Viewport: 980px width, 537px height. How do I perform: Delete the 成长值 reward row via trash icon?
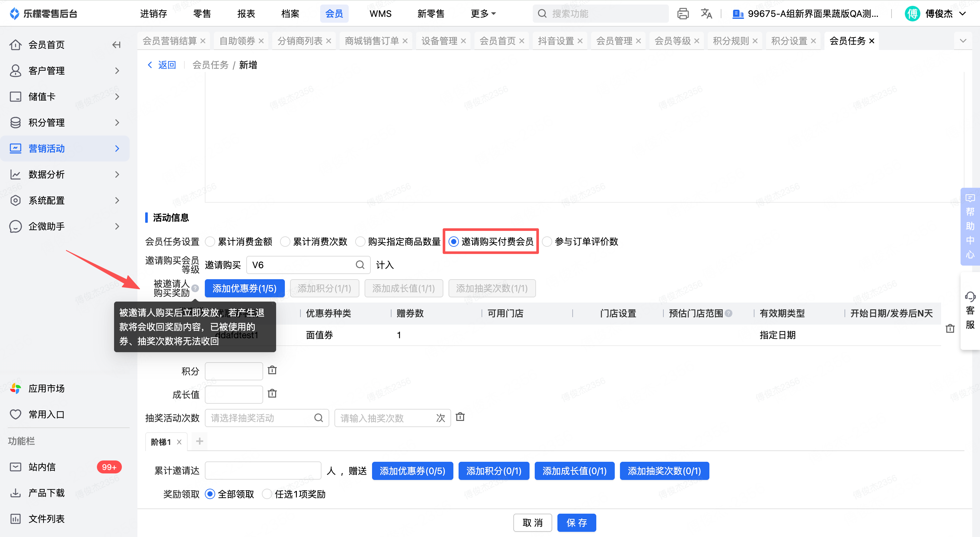(x=272, y=394)
